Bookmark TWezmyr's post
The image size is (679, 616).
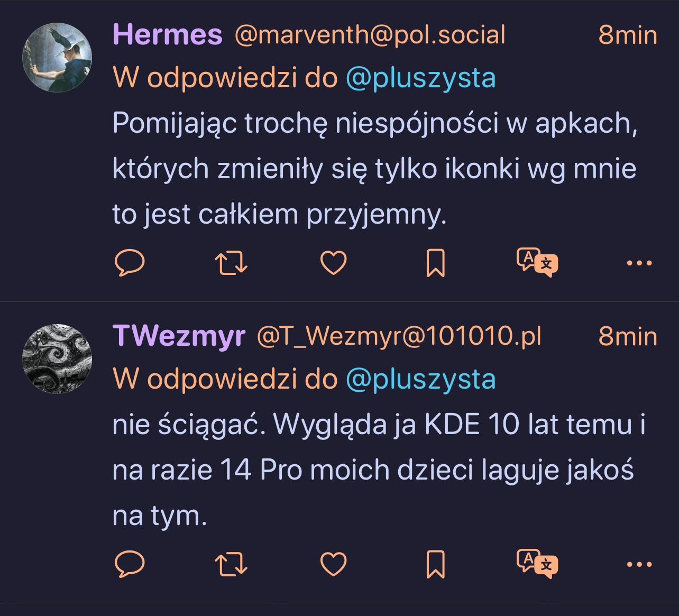pos(435,564)
